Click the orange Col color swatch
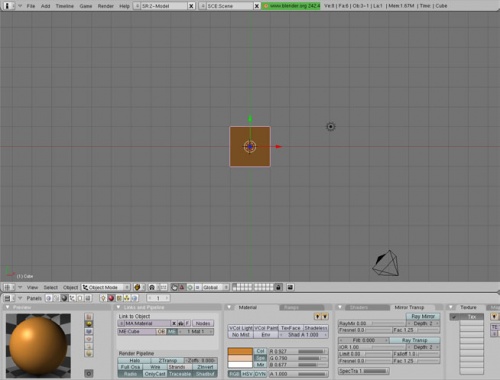 240,351
